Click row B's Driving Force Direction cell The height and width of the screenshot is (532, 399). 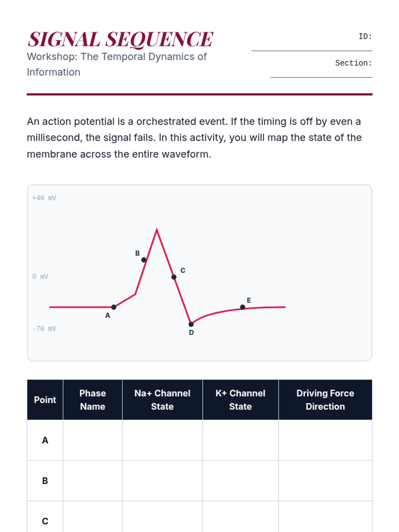click(325, 481)
